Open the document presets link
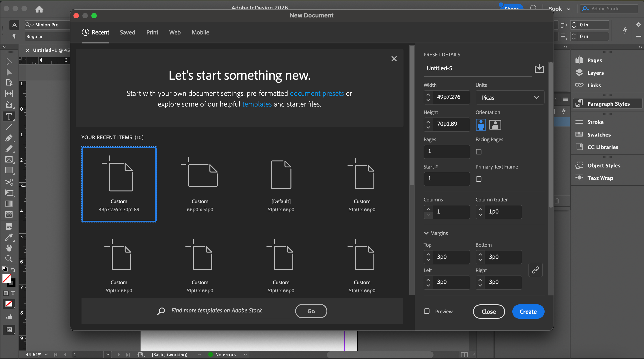This screenshot has width=644, height=359. (x=317, y=93)
